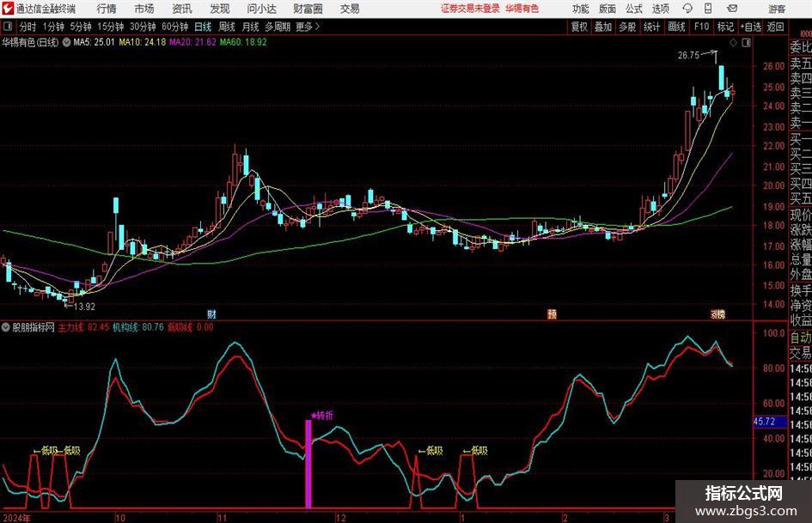
Task: Open the 发现 menu
Action: 220,9
